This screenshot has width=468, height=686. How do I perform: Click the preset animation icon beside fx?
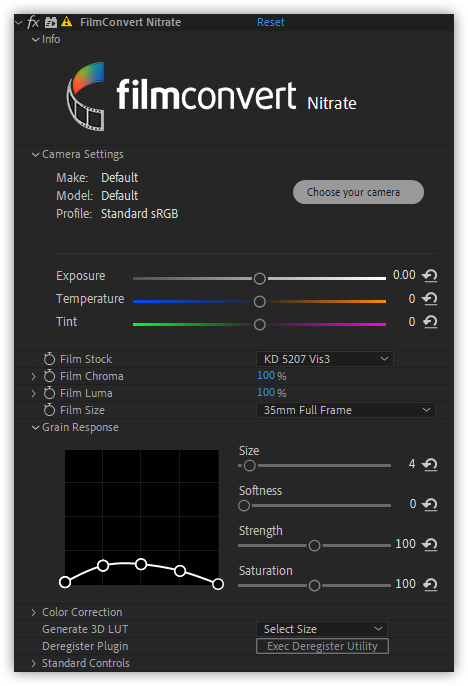tap(51, 22)
